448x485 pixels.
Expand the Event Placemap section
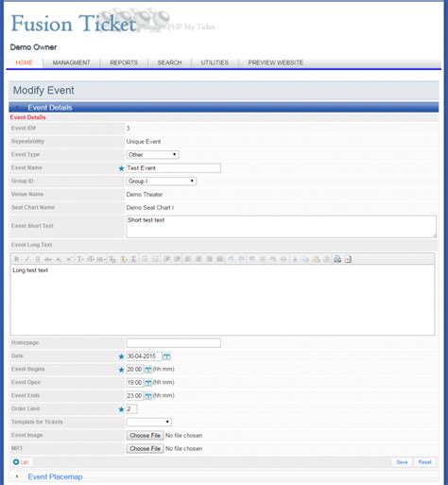(55, 476)
